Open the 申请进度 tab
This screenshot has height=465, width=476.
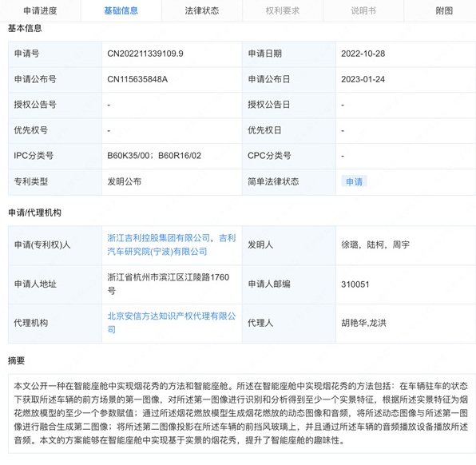click(x=41, y=11)
